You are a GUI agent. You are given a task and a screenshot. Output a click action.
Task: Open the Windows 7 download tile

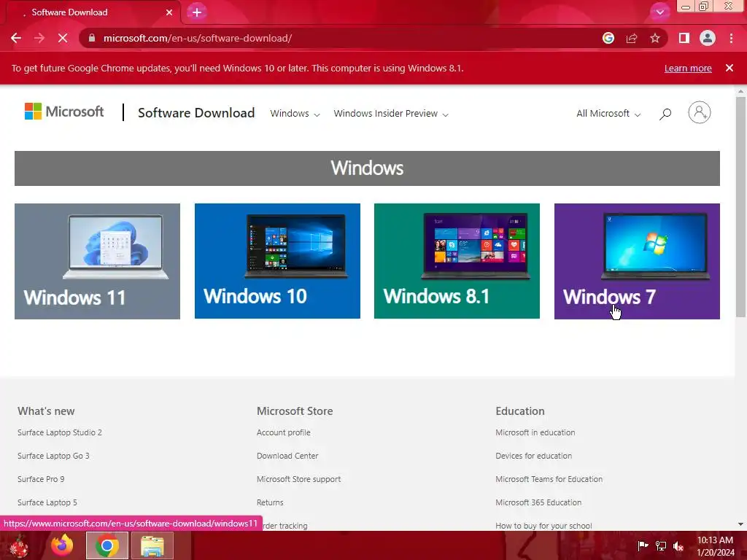click(x=637, y=262)
